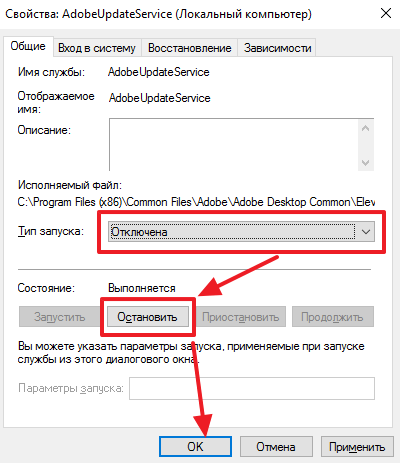Open the Восстановление tab
This screenshot has height=463, width=400.
189,48
